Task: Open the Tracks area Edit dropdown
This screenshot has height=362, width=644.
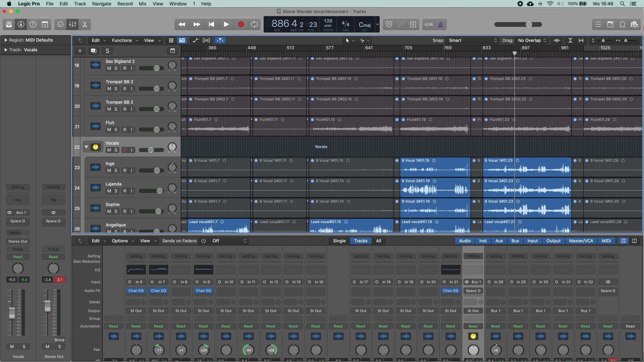Action: tap(99, 40)
